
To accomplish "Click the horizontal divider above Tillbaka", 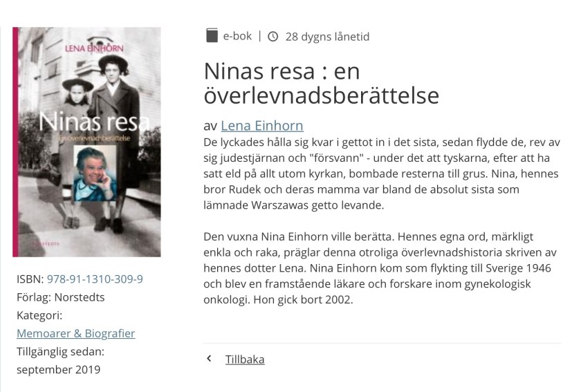I will (382, 344).
